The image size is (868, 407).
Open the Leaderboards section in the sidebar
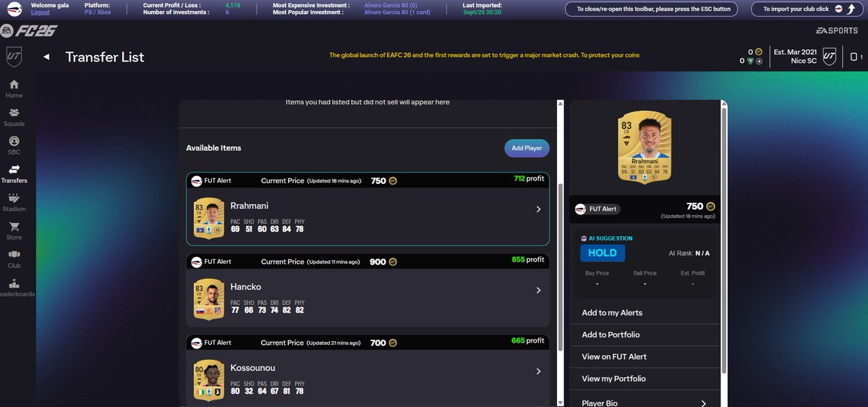coord(16,287)
